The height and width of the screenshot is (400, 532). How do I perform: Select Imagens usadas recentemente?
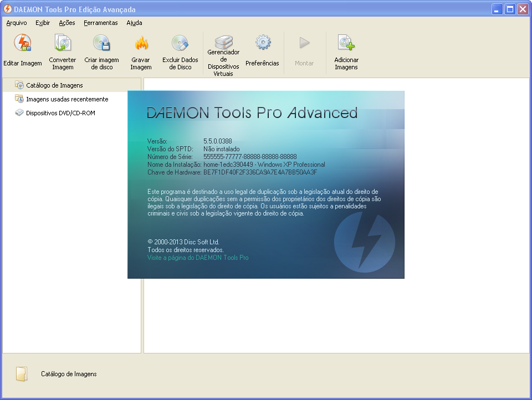[67, 99]
